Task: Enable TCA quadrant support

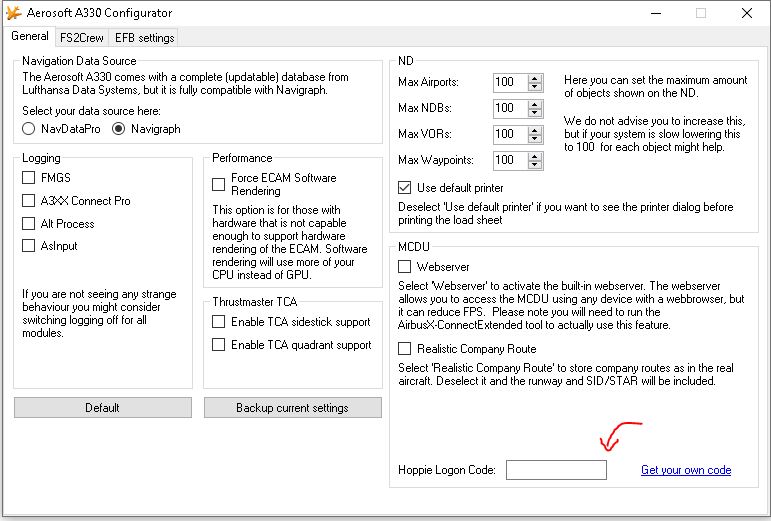Action: (x=218, y=345)
